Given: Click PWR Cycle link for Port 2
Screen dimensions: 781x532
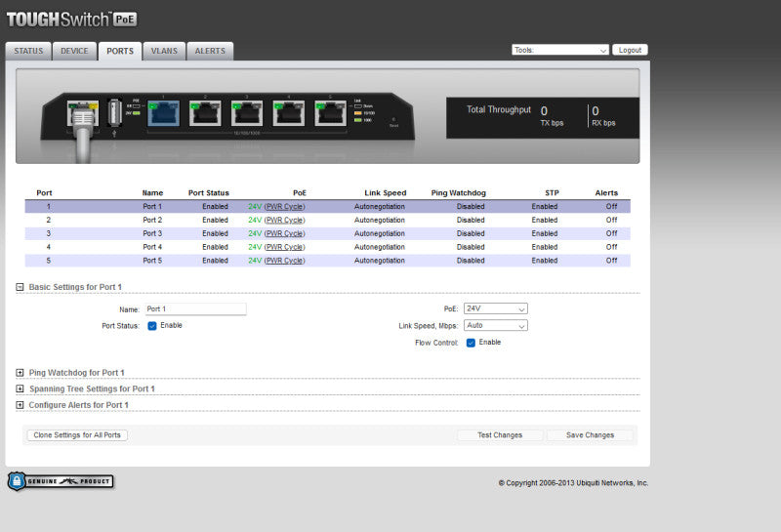Looking at the screenshot, I should coord(284,220).
